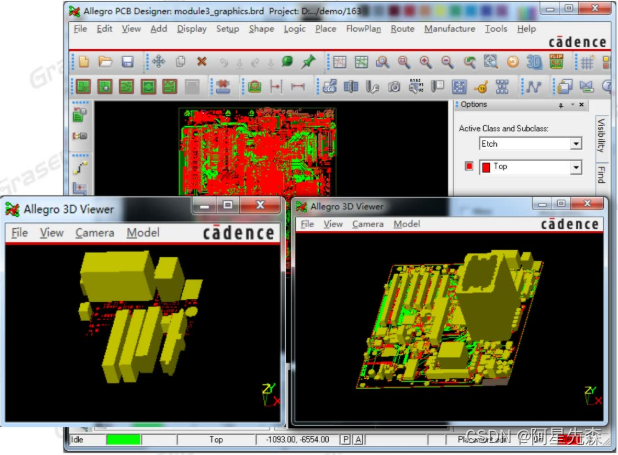The image size is (618, 455).
Task: Expand the Etch class dropdown
Action: click(575, 144)
